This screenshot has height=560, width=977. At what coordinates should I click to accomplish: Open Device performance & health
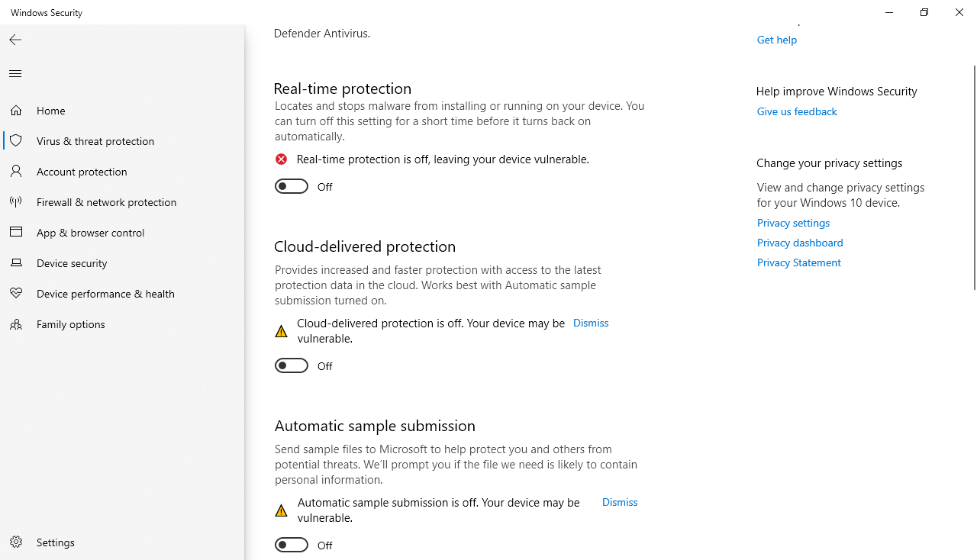pos(122,294)
